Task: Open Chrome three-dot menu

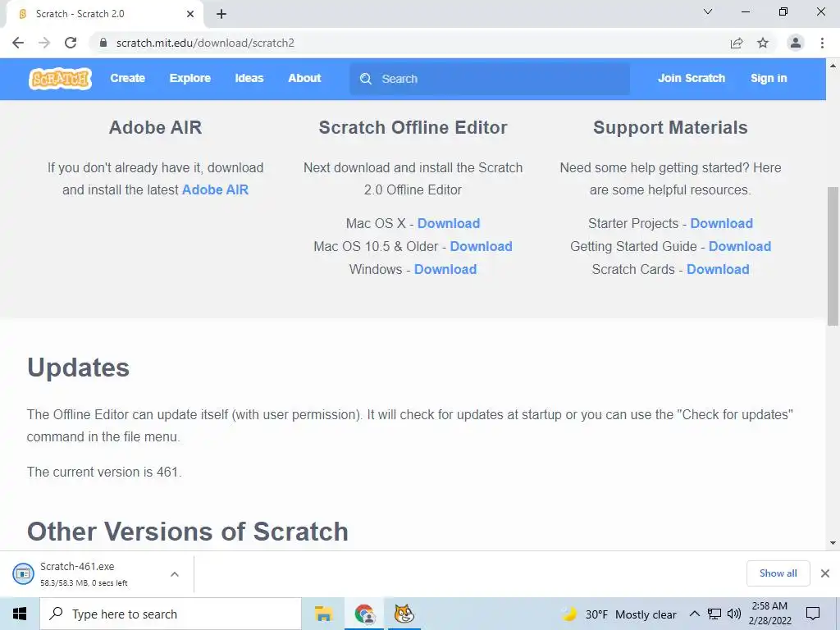Action: [x=822, y=43]
